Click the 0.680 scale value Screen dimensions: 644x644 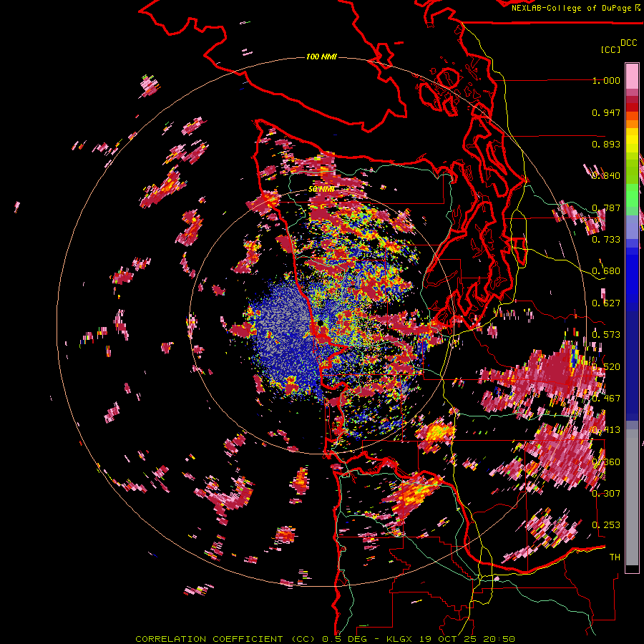point(606,271)
